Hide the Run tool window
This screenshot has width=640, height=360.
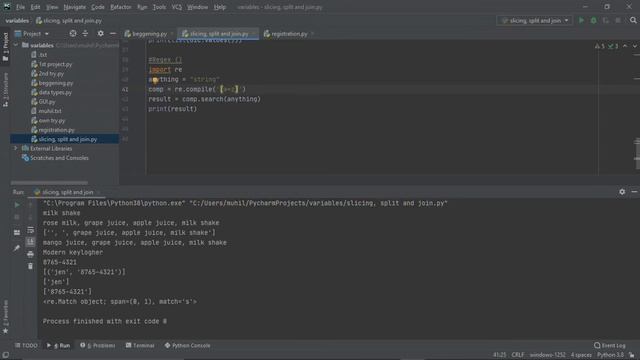coord(634,191)
